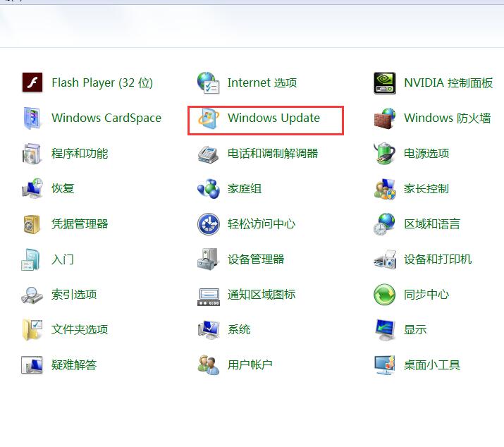Open the 文件夹选项 link

(80, 330)
